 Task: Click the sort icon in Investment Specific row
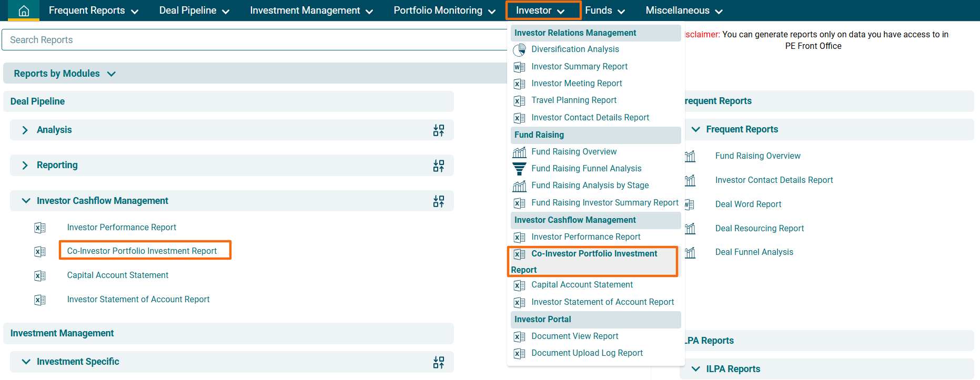tap(438, 362)
